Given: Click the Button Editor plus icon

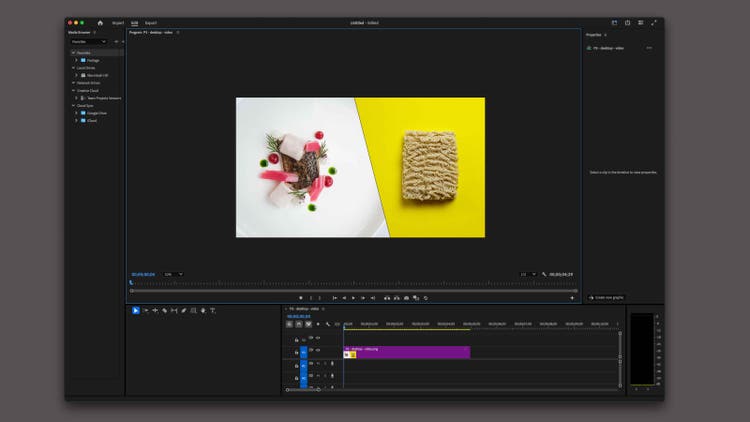Looking at the screenshot, I should click(x=572, y=298).
